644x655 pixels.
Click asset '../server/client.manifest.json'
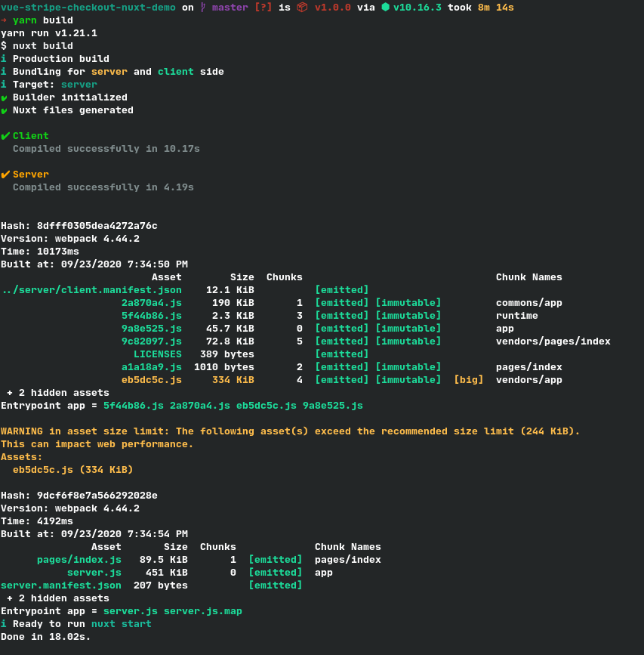click(x=91, y=290)
